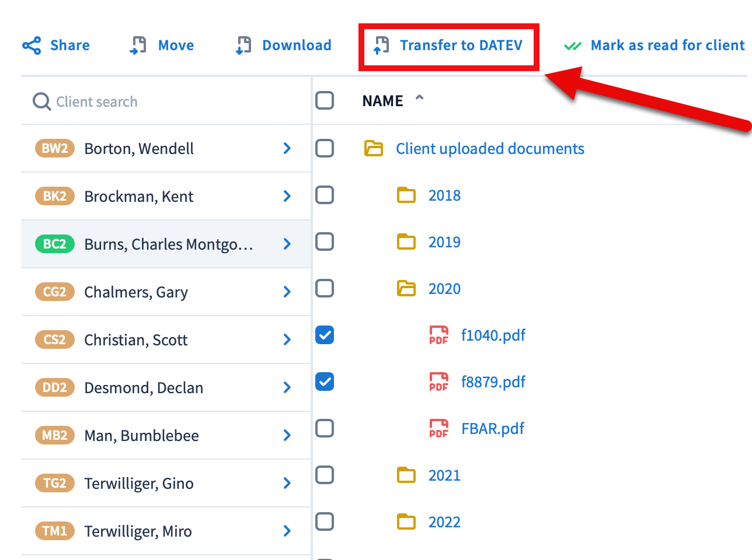752x560 pixels.
Task: Open the 2018 folder
Action: (x=444, y=195)
